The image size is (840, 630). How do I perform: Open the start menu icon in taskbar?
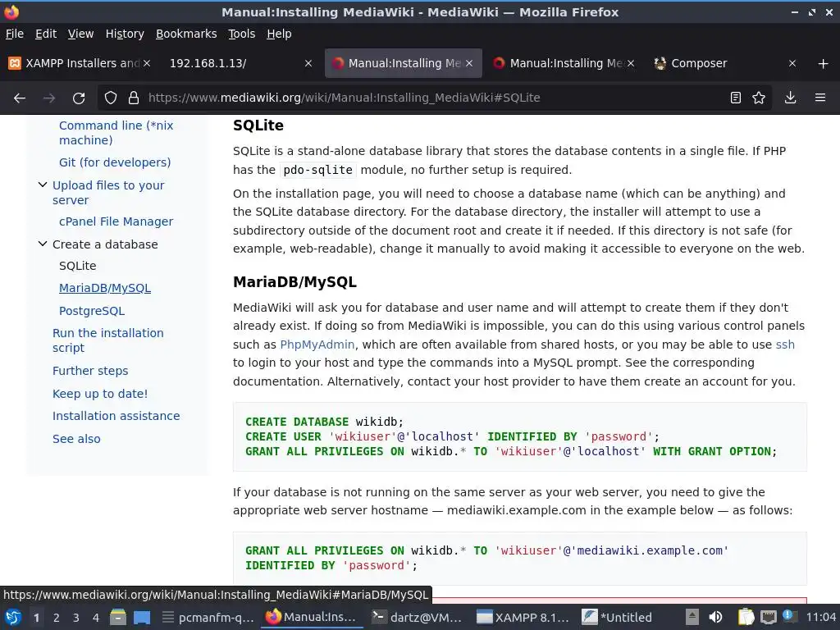[x=13, y=617]
